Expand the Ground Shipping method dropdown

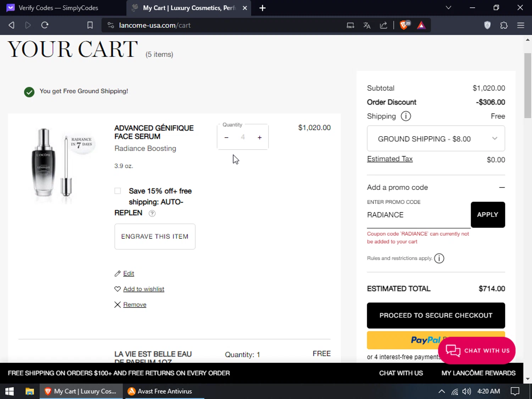coord(436,139)
